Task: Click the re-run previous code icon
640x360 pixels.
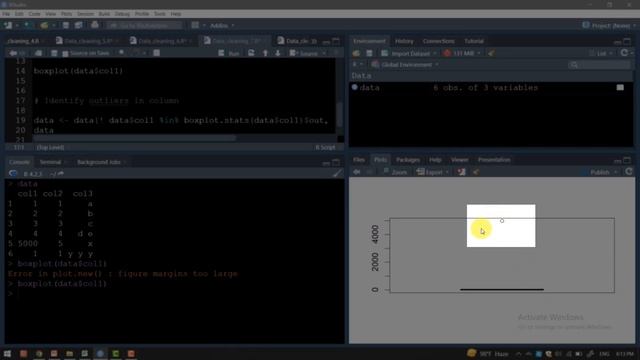Action: tap(251, 53)
